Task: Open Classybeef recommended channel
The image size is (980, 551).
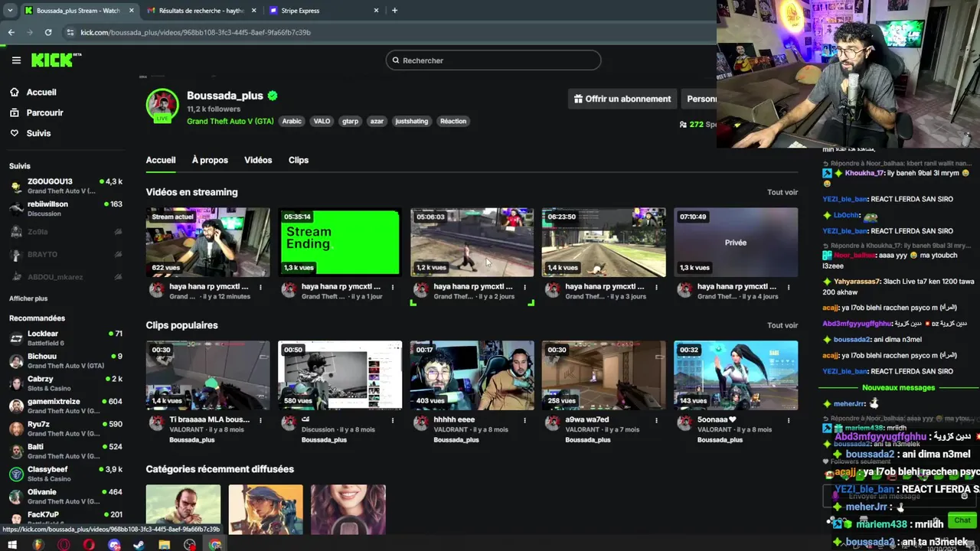Action: pos(66,474)
